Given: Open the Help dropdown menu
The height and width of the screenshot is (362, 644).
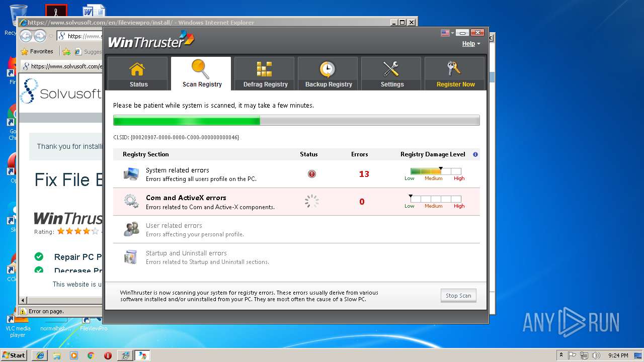Looking at the screenshot, I should click(x=471, y=44).
